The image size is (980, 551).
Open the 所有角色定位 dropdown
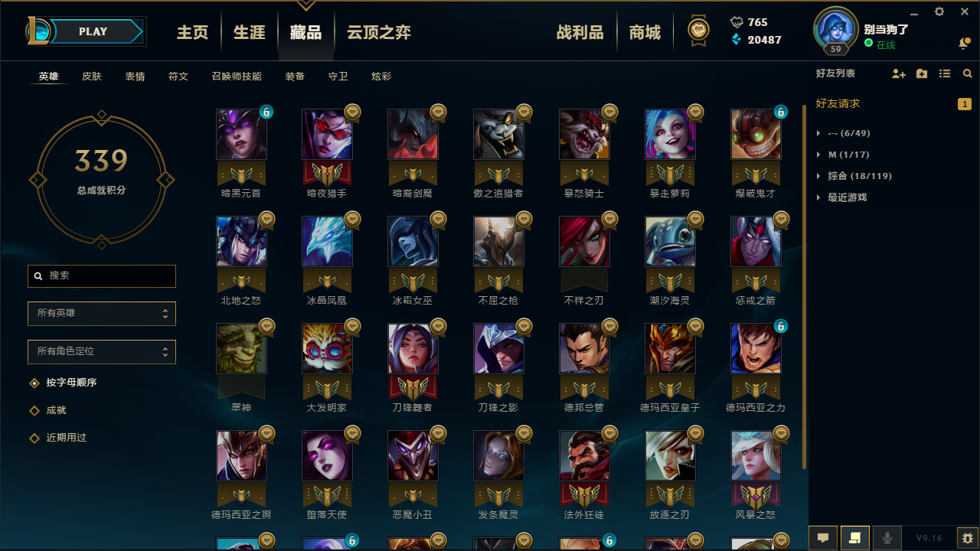[x=102, y=352]
